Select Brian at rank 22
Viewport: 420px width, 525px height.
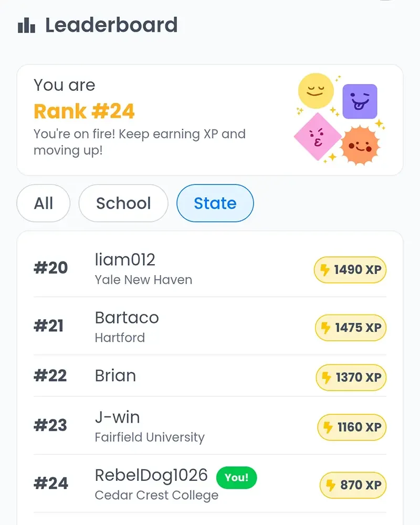210,376
